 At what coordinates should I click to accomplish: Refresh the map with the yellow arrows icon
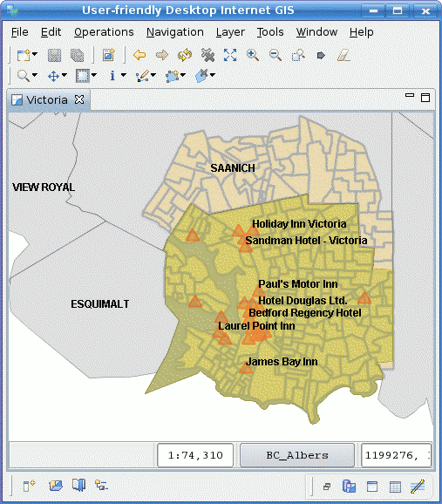[185, 55]
